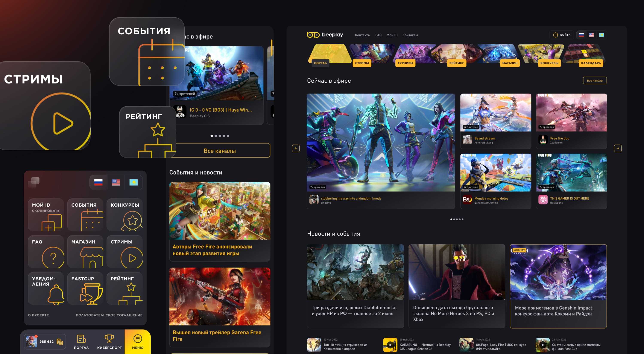Click the ВОЙТИ login button
Screen dimensions: 644x354
[x=562, y=35]
